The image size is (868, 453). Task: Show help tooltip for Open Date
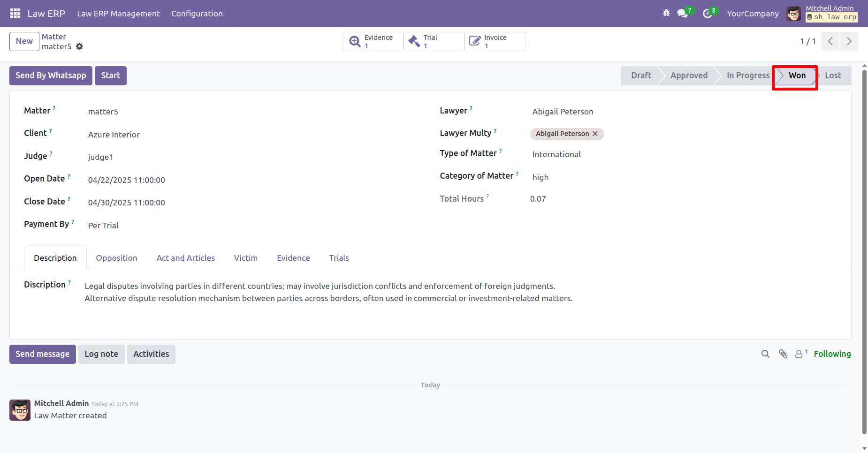click(x=69, y=176)
